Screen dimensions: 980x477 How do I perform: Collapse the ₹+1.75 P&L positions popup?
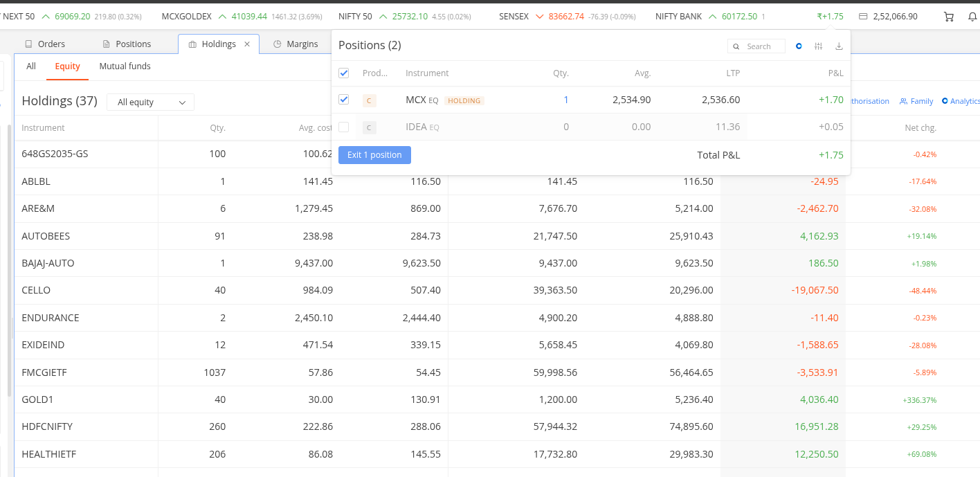coord(830,17)
